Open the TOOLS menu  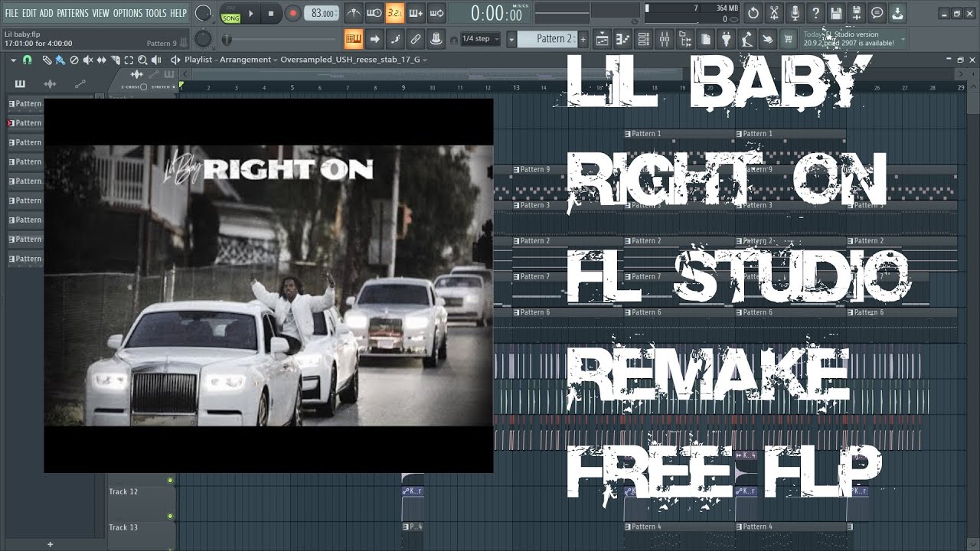(x=155, y=13)
